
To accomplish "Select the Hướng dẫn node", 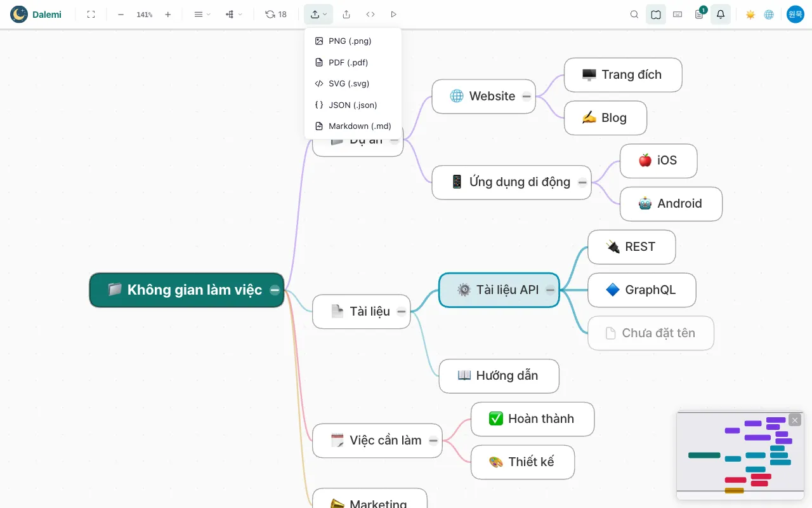I will tap(499, 376).
